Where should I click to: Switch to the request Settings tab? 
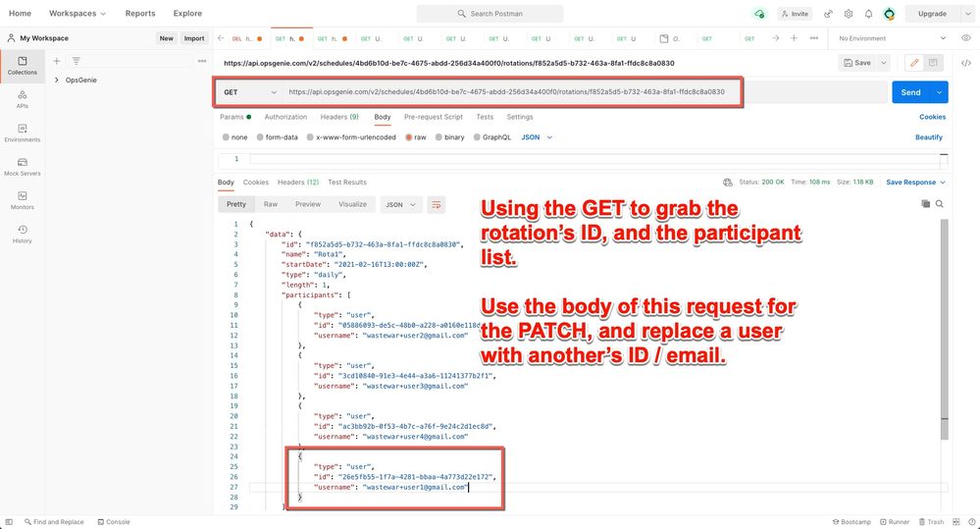(519, 117)
